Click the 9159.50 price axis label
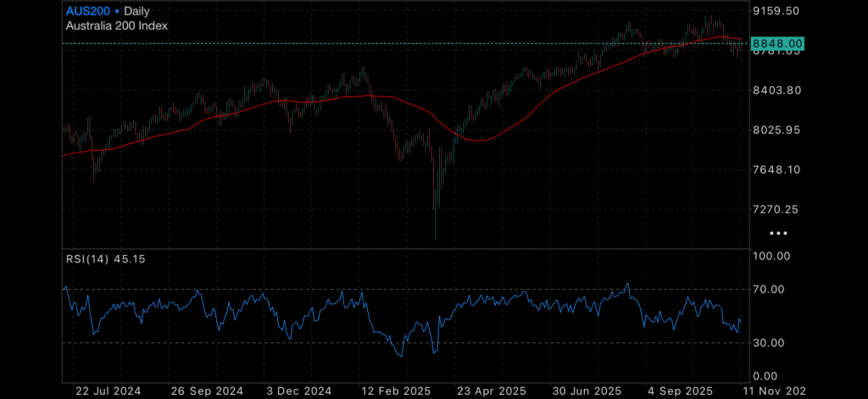Image resolution: width=868 pixels, height=399 pixels. click(x=776, y=11)
